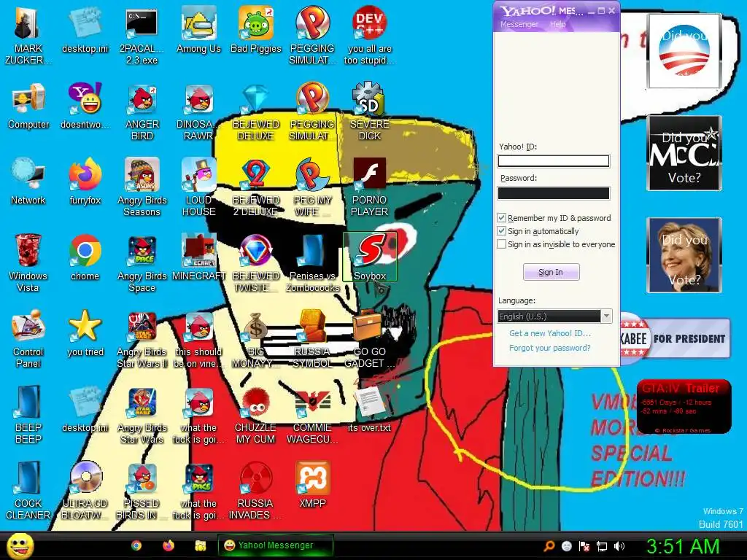Open the Angry Birds Star Wars II icon
Image resolution: width=747 pixels, height=560 pixels.
coord(142,338)
